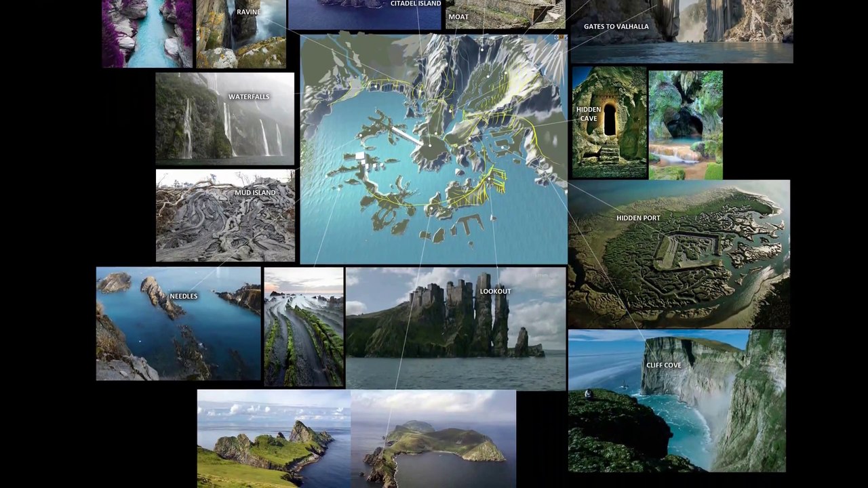The image size is (868, 488).
Task: Click the NEEDLES label
Action: pos(184,296)
